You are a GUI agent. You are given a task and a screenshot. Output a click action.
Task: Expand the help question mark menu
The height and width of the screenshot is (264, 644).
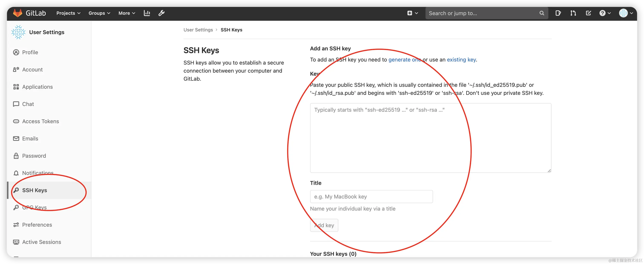click(605, 13)
